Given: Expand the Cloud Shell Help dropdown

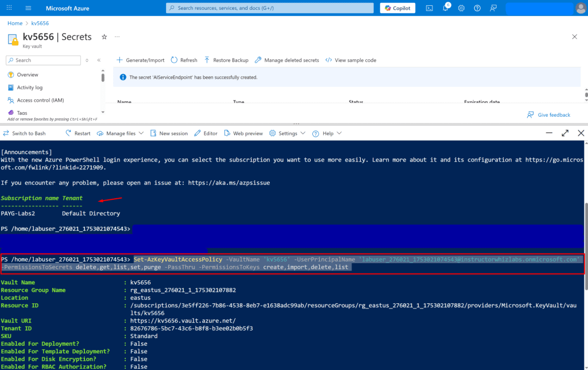Looking at the screenshot, I should 327,133.
